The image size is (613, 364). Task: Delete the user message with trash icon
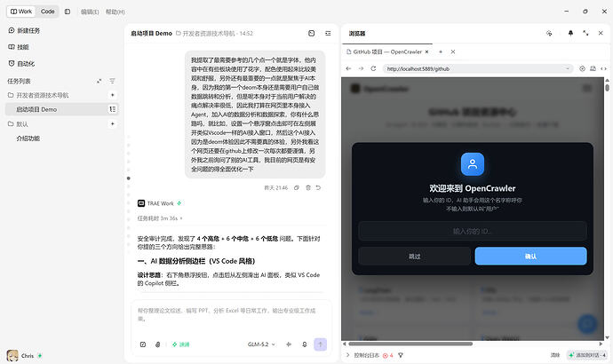coord(308,188)
